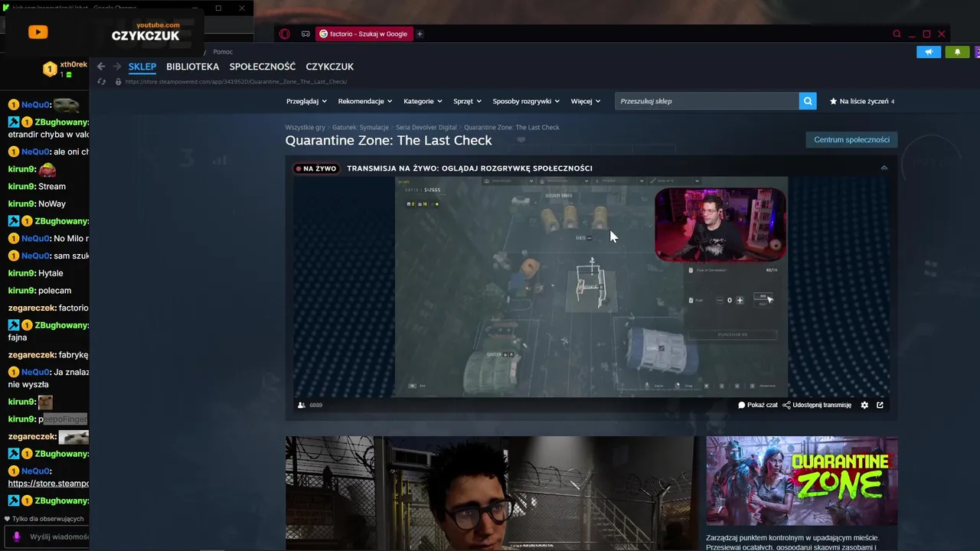Open the Więcej dropdown
Image resolution: width=980 pixels, height=551 pixels.
[585, 101]
